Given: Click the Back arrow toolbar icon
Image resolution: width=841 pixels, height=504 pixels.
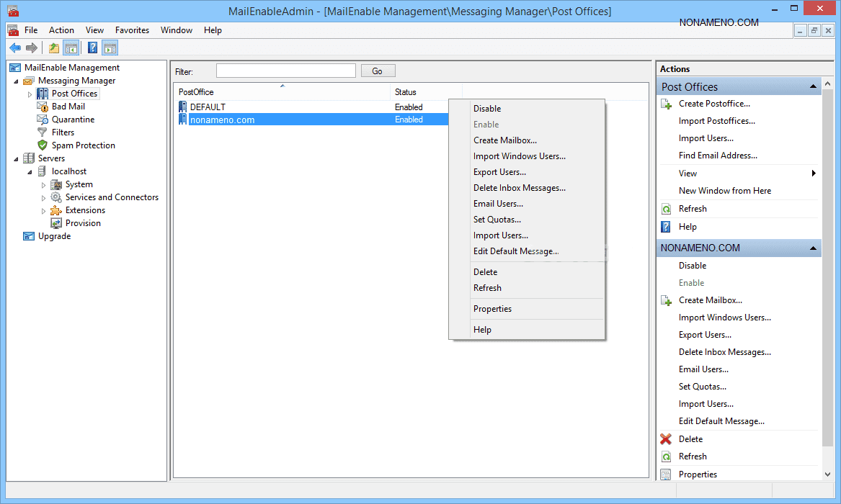Looking at the screenshot, I should coord(15,48).
